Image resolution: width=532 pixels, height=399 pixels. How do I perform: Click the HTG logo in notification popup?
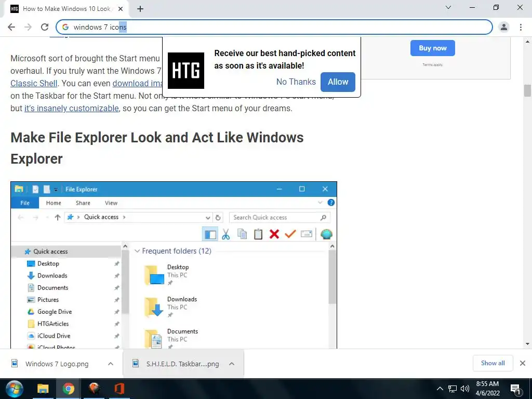coord(186,71)
